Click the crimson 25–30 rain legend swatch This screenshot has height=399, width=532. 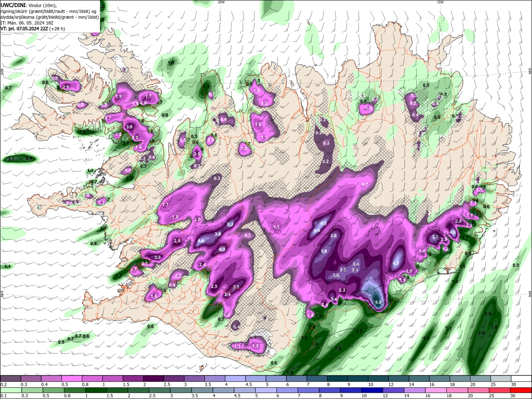500,390
